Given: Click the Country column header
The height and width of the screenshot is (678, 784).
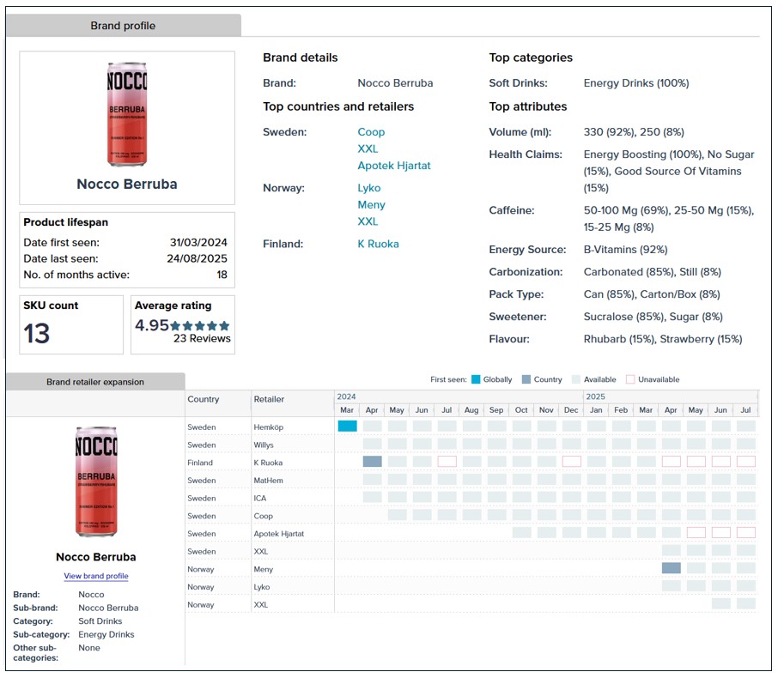Looking at the screenshot, I should [203, 399].
